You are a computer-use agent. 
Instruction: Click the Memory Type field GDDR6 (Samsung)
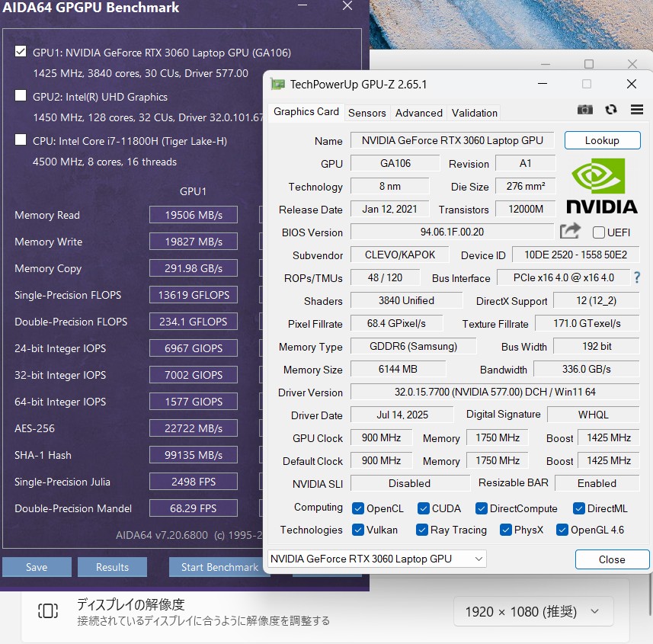[x=413, y=346]
